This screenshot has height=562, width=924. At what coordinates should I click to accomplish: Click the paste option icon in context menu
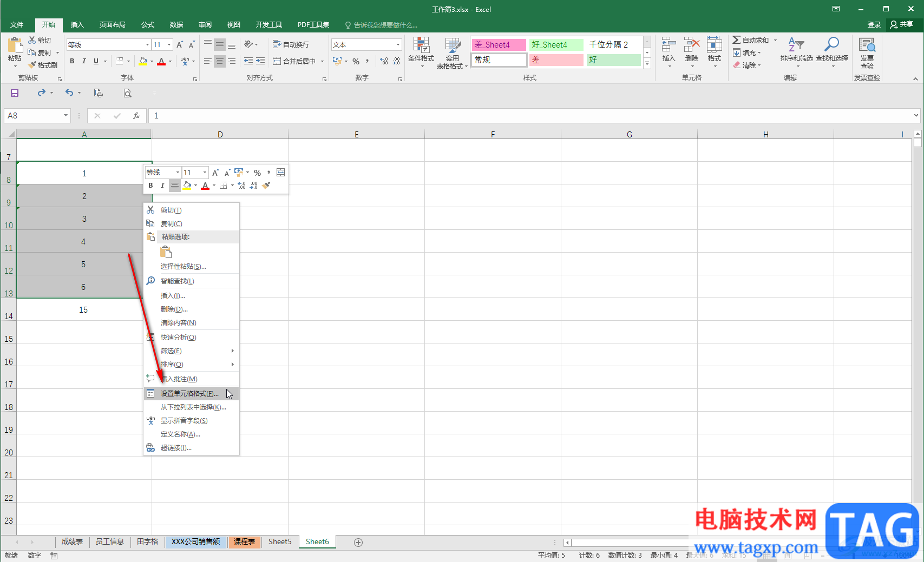166,252
